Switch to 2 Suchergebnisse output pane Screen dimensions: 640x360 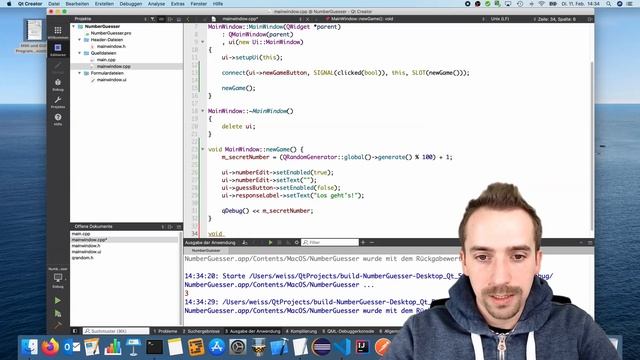201,331
